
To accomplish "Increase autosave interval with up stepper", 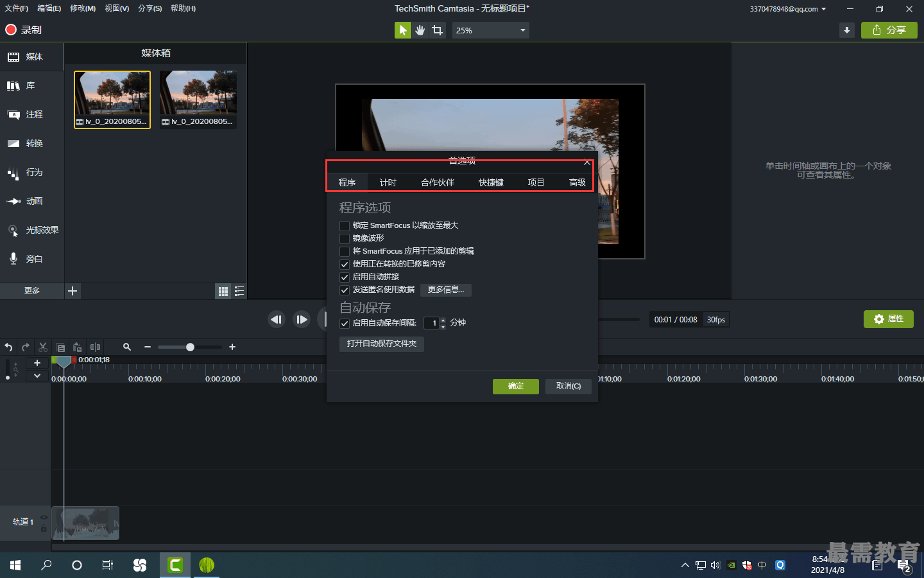I will pyautogui.click(x=443, y=320).
